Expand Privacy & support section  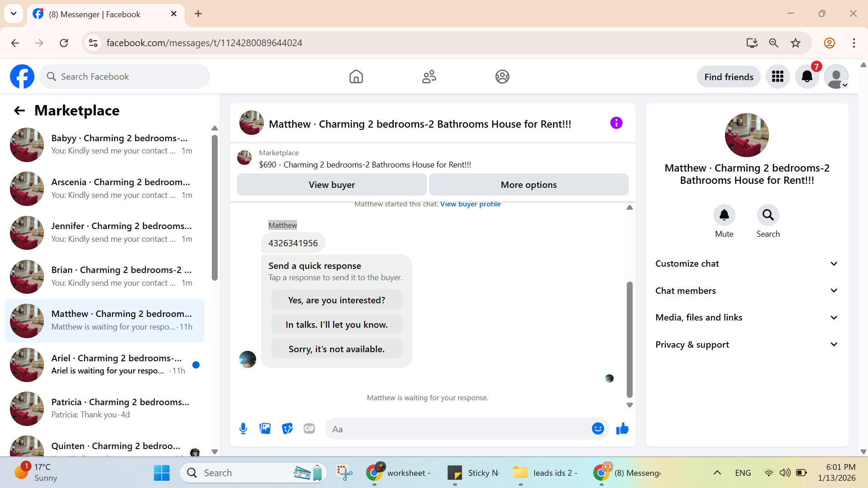click(x=747, y=344)
